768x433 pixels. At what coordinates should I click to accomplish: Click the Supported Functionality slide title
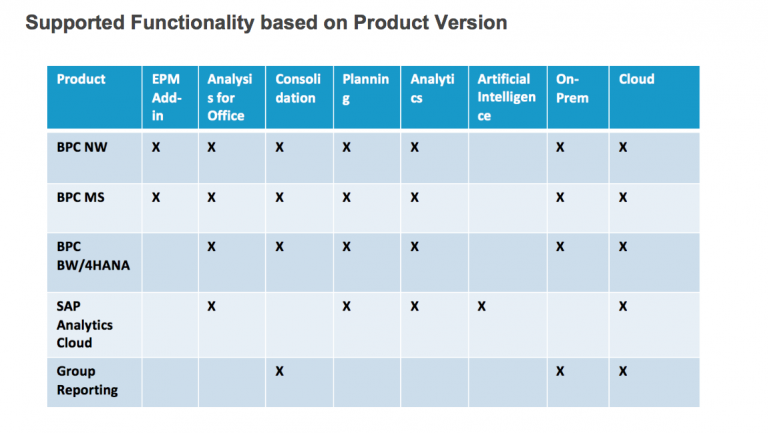pos(266,23)
